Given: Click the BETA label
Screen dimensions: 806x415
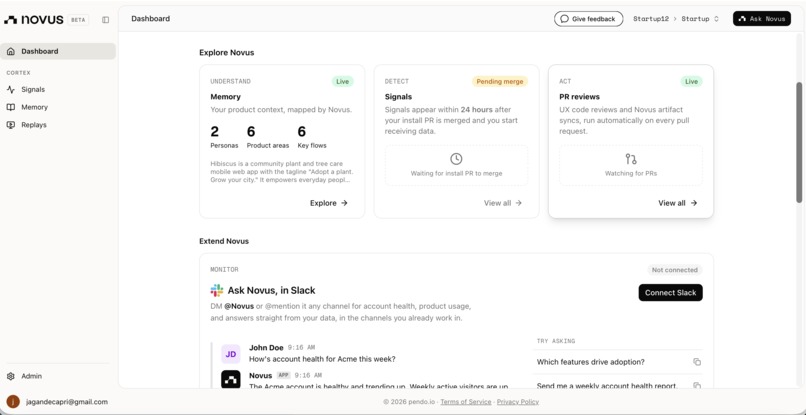Looking at the screenshot, I should point(78,20).
